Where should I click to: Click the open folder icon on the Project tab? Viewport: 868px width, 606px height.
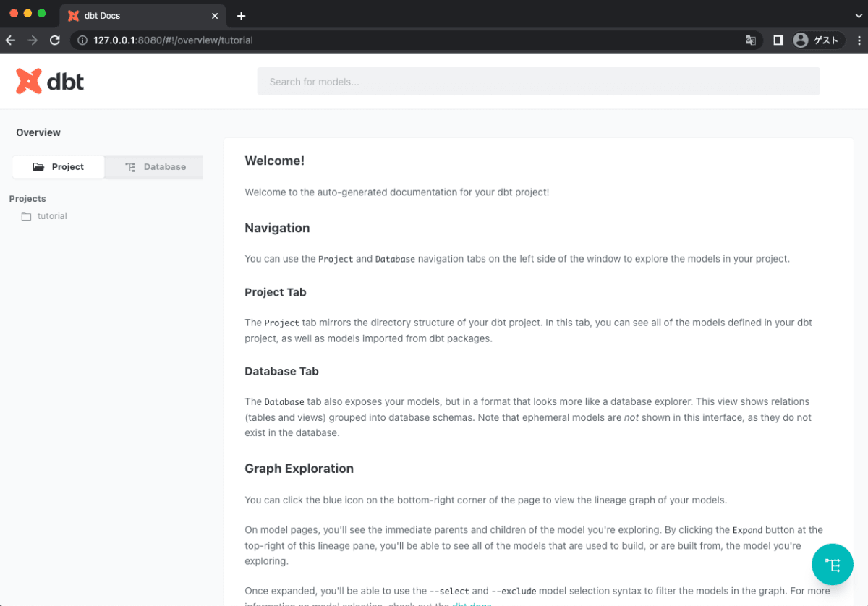pos(38,167)
